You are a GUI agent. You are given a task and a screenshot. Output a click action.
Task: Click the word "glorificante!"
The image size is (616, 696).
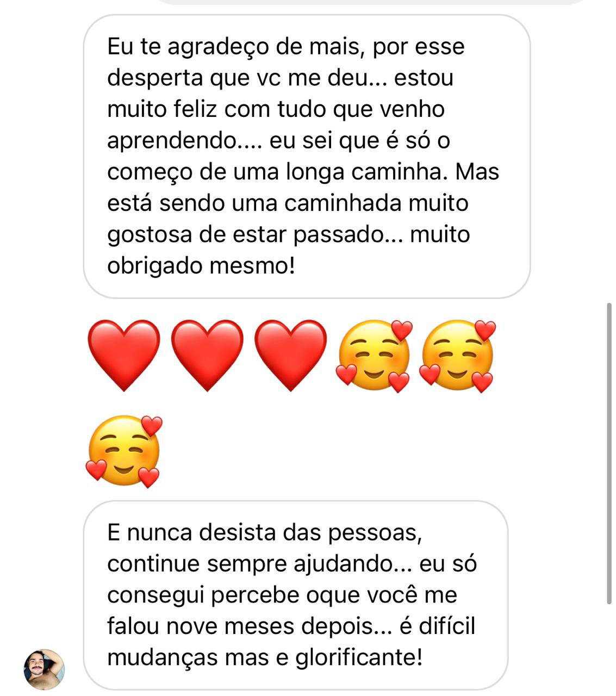[x=359, y=658]
